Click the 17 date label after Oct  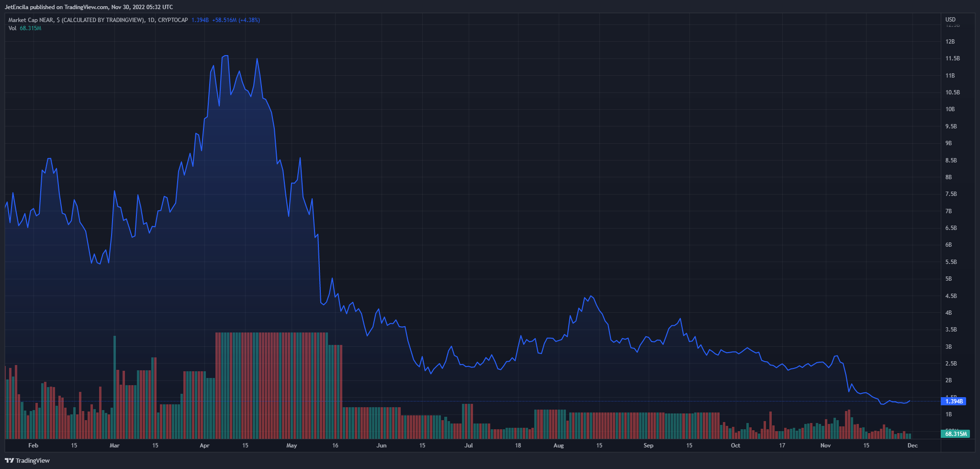pos(782,446)
